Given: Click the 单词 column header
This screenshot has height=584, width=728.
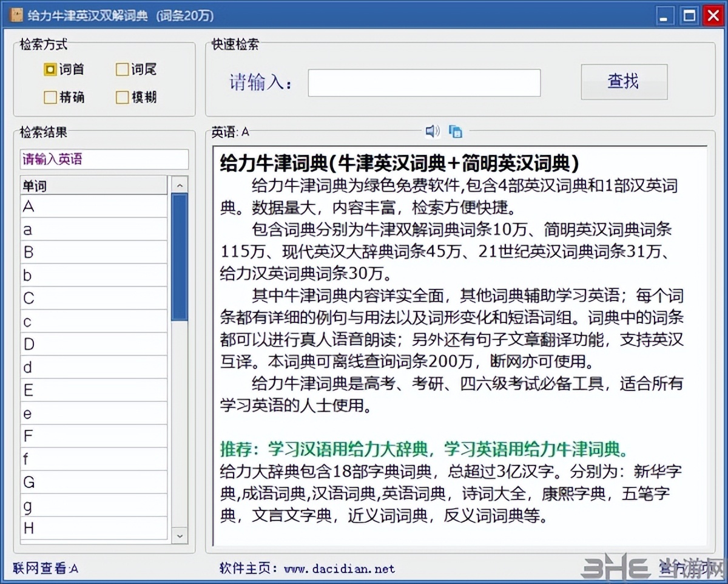Looking at the screenshot, I should pos(93,185).
